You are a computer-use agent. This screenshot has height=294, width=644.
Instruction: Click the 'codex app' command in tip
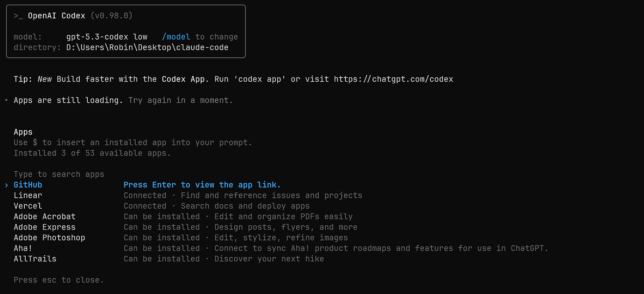pyautogui.click(x=260, y=79)
